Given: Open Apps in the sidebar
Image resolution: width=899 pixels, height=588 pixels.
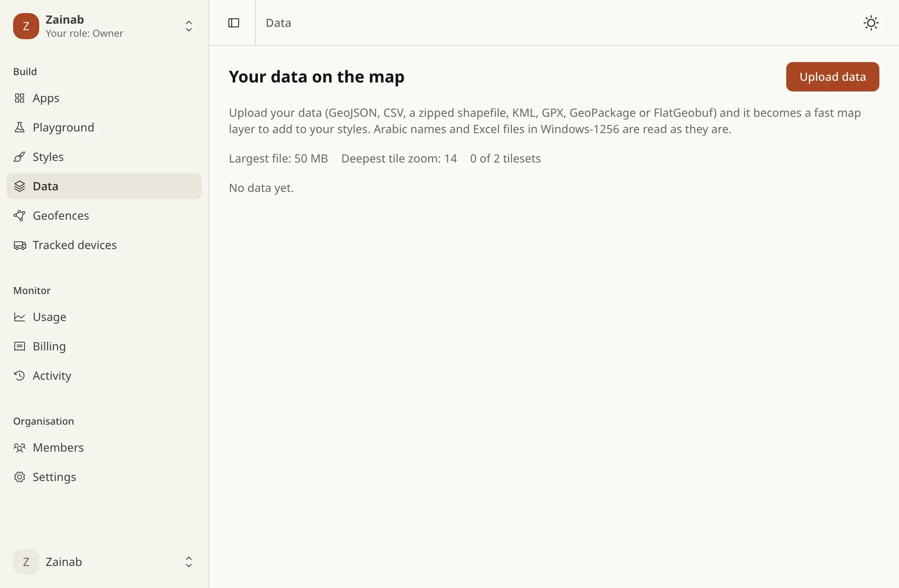Looking at the screenshot, I should [x=104, y=98].
